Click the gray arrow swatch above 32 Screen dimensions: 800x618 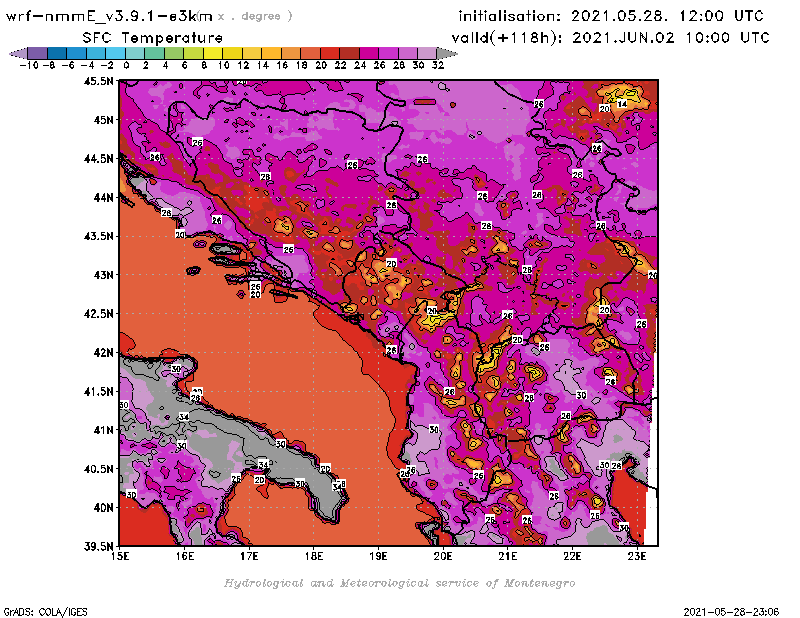pos(447,53)
